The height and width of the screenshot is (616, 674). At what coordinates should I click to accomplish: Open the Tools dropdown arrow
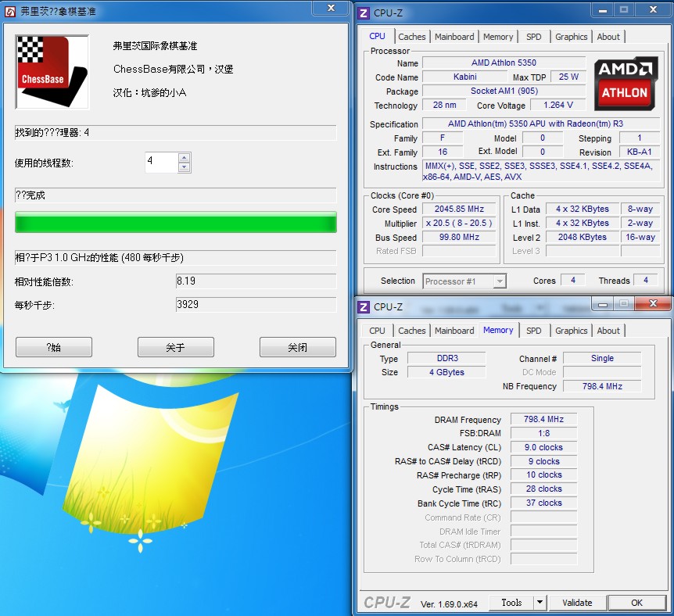pyautogui.click(x=540, y=603)
